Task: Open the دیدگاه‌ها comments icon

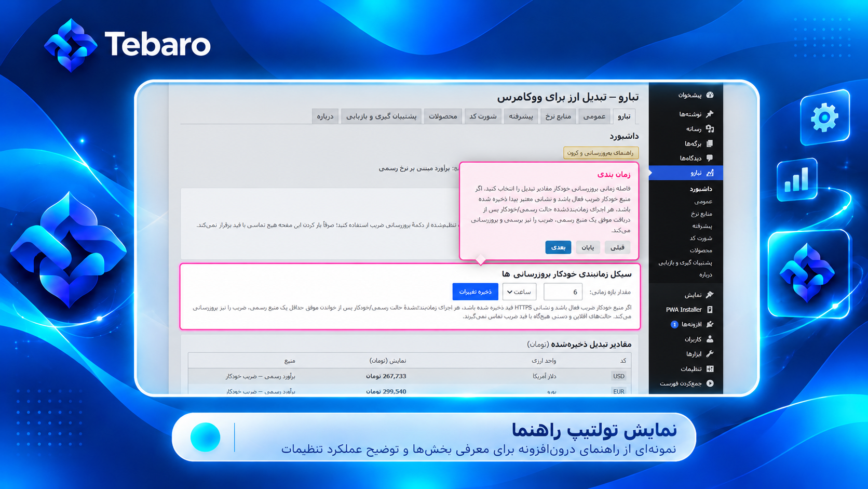Action: [710, 158]
